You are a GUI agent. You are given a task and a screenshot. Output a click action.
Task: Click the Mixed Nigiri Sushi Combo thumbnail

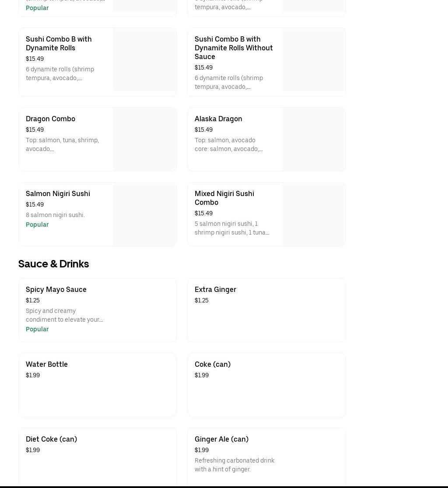tap(313, 214)
